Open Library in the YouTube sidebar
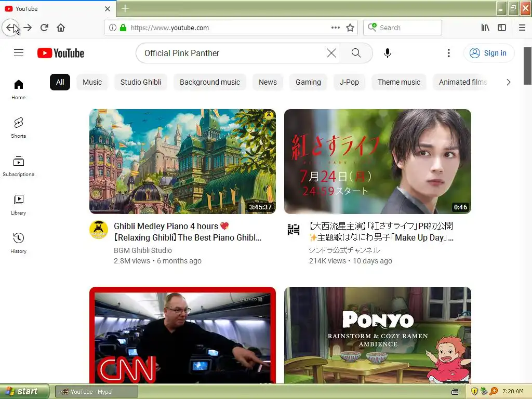Image resolution: width=532 pixels, height=399 pixels. point(19,205)
